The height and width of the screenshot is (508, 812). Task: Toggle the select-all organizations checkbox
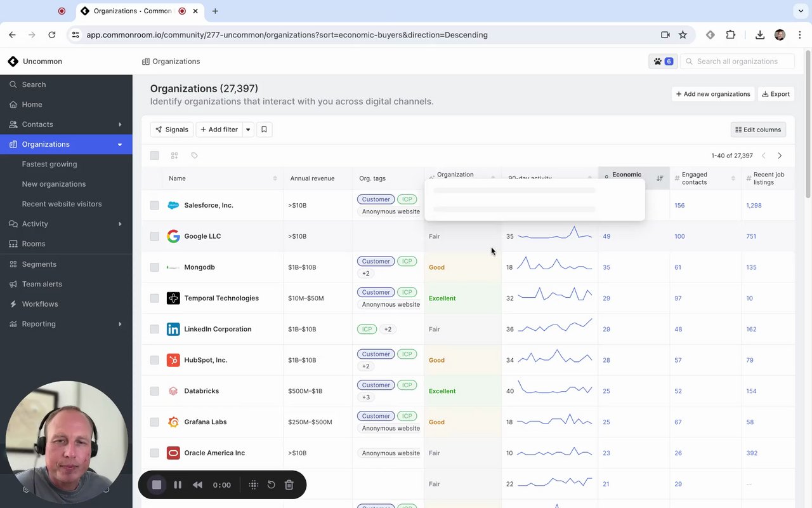click(x=154, y=156)
